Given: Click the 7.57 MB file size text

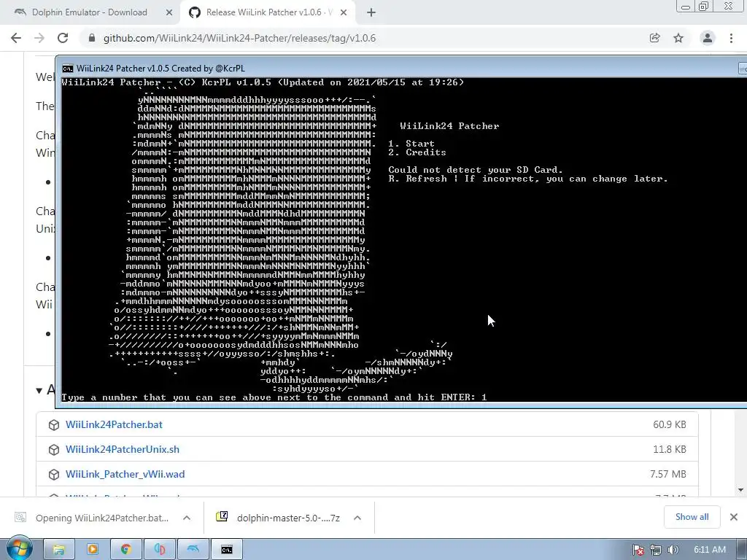Looking at the screenshot, I should click(668, 474).
